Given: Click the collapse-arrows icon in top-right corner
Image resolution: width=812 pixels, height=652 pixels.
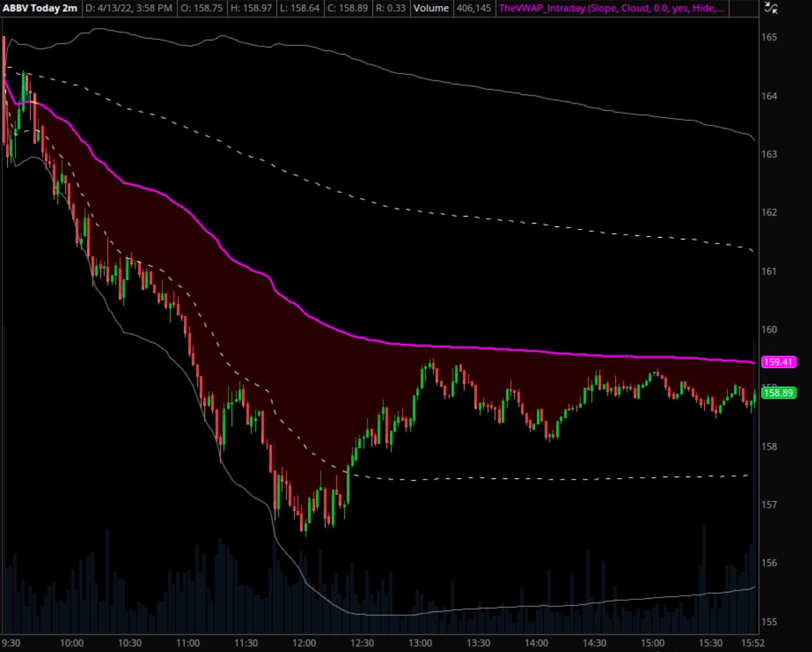Looking at the screenshot, I should (771, 8).
